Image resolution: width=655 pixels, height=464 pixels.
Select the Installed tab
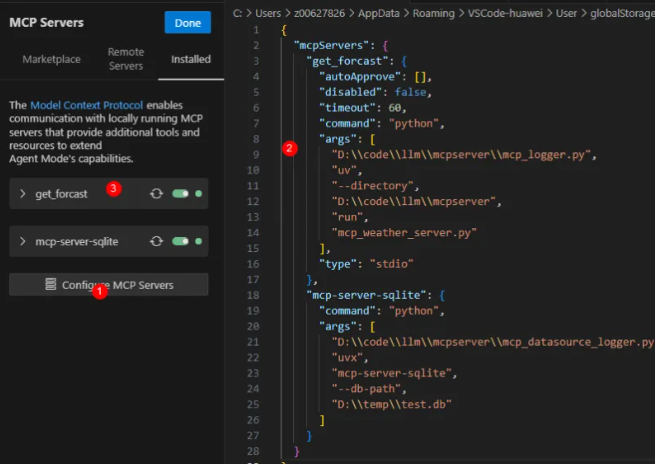[191, 59]
